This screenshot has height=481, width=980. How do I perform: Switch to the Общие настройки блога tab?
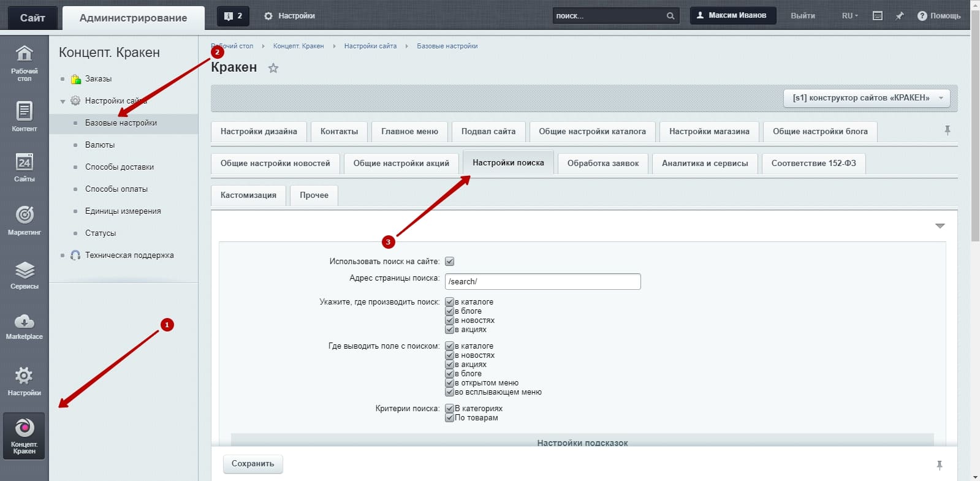820,131
